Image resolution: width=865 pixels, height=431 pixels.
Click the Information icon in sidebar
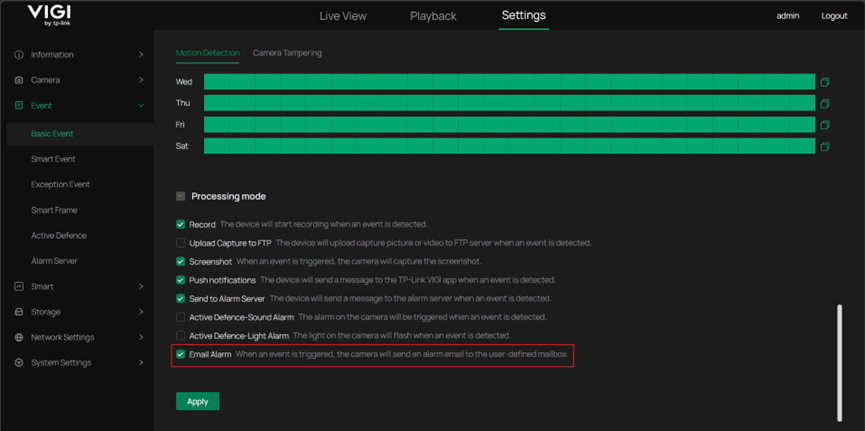point(19,55)
